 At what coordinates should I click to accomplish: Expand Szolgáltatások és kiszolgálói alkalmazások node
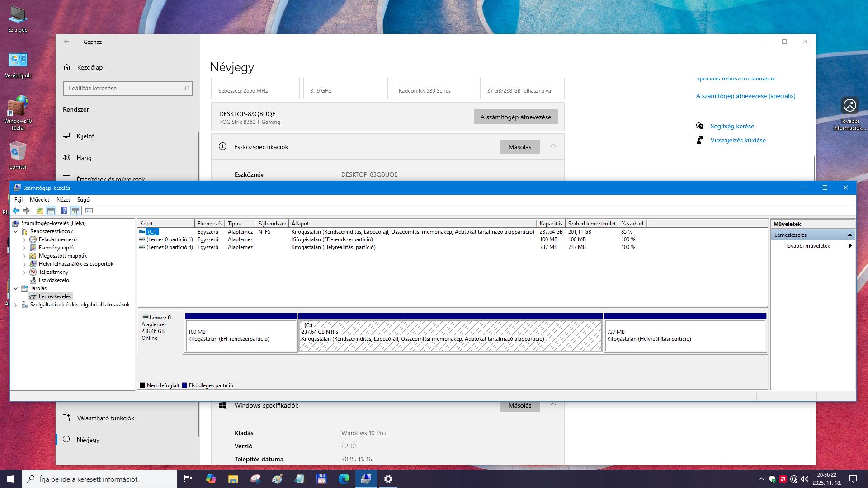pyautogui.click(x=16, y=305)
